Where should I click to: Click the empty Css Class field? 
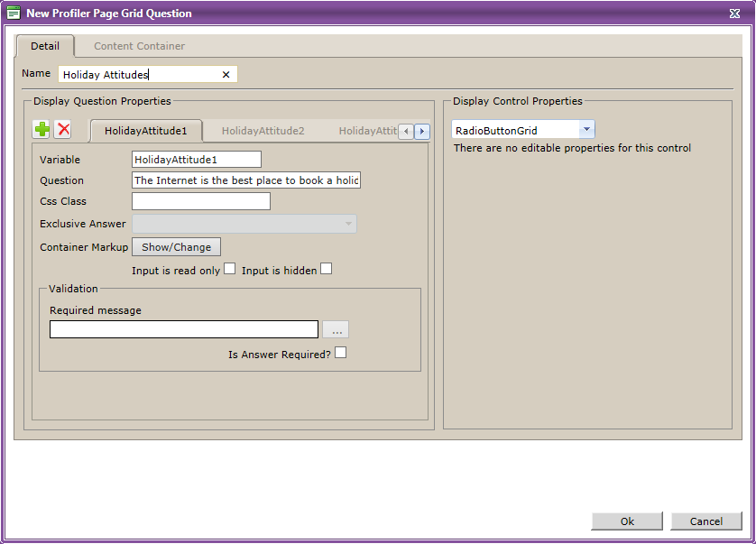pyautogui.click(x=201, y=201)
